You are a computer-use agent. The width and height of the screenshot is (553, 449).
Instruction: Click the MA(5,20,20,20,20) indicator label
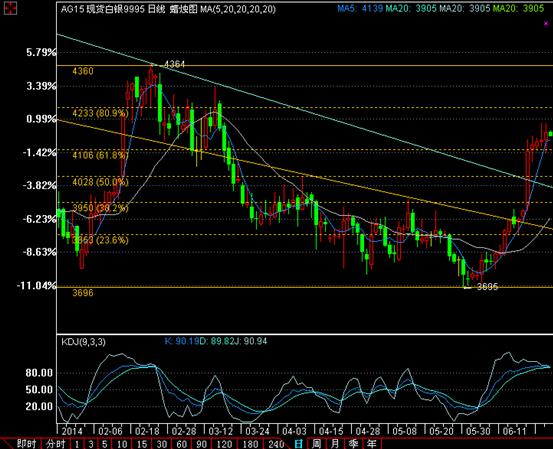238,9
